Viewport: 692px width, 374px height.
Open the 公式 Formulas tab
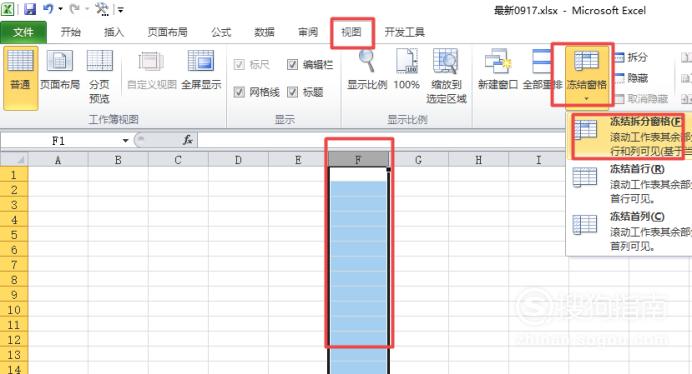(x=221, y=32)
